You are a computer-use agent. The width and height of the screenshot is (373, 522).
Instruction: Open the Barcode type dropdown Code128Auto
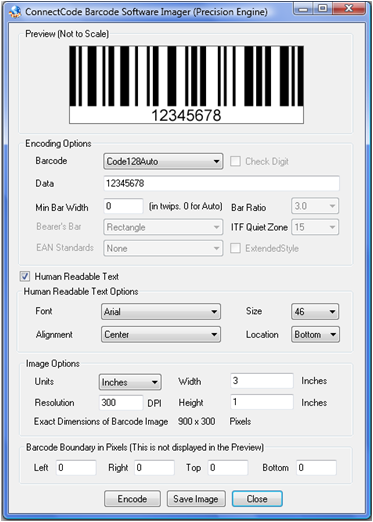163,162
